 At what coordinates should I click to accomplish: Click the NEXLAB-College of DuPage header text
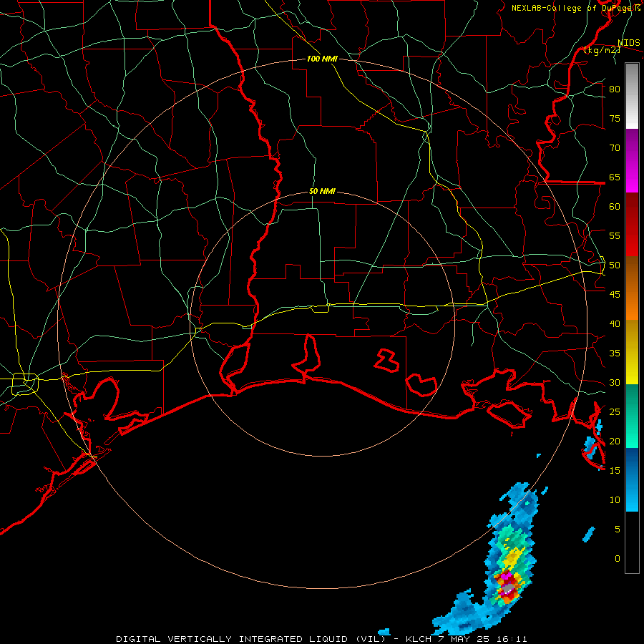575,8
